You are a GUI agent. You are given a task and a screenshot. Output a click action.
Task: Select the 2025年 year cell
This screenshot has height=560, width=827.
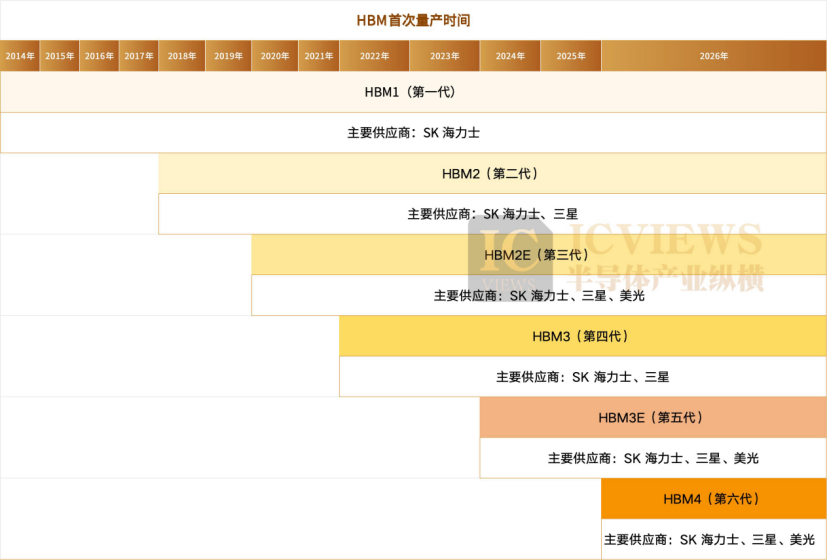571,56
